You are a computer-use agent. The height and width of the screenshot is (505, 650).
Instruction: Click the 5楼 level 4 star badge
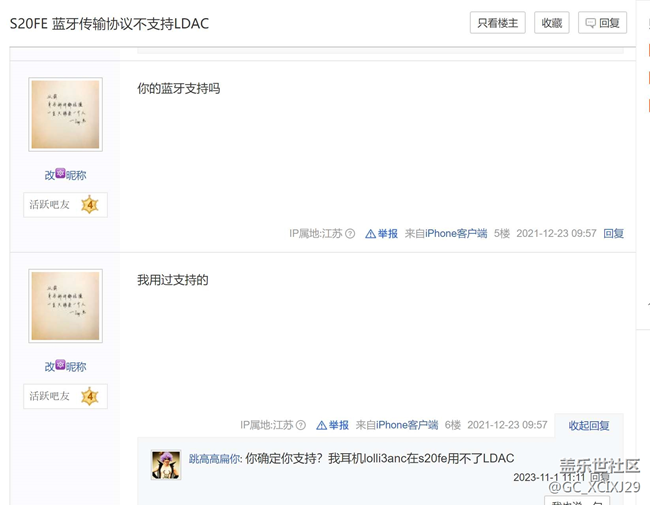[x=90, y=205]
